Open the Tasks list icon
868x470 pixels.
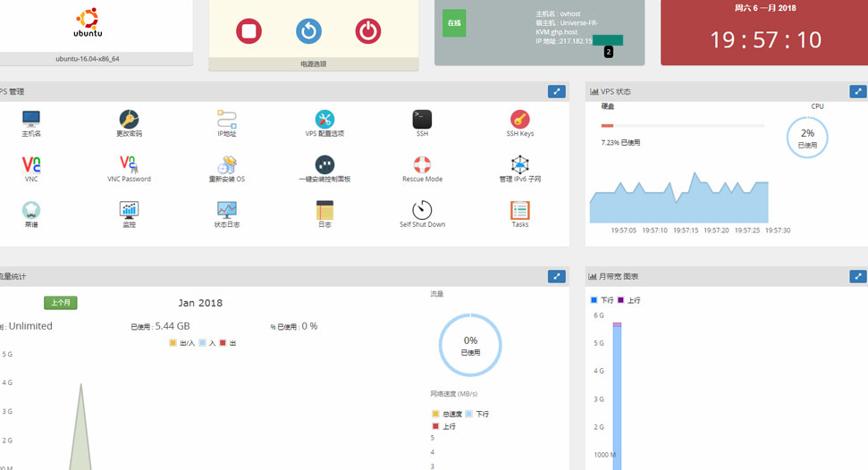(x=519, y=211)
